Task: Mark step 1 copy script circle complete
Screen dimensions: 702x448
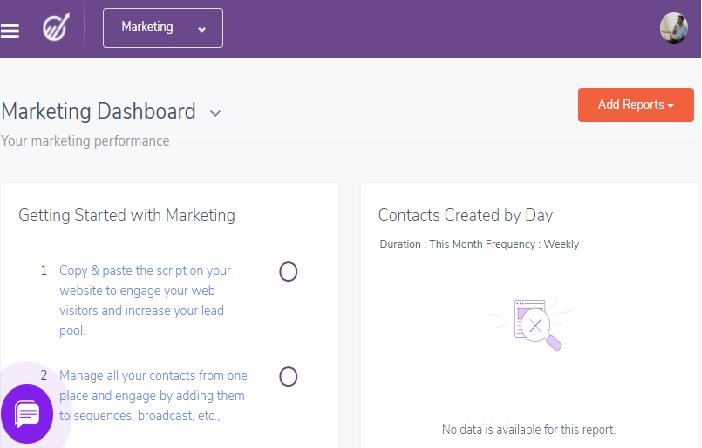Action: (x=288, y=271)
